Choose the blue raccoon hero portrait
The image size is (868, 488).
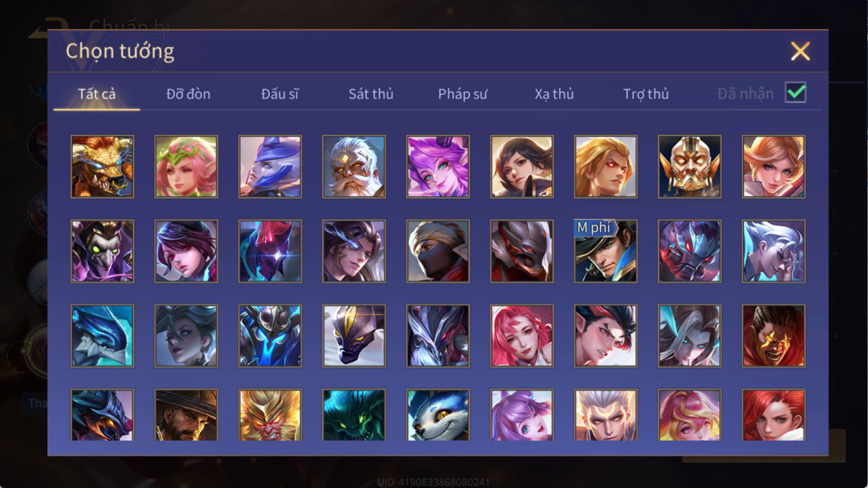[x=438, y=415]
